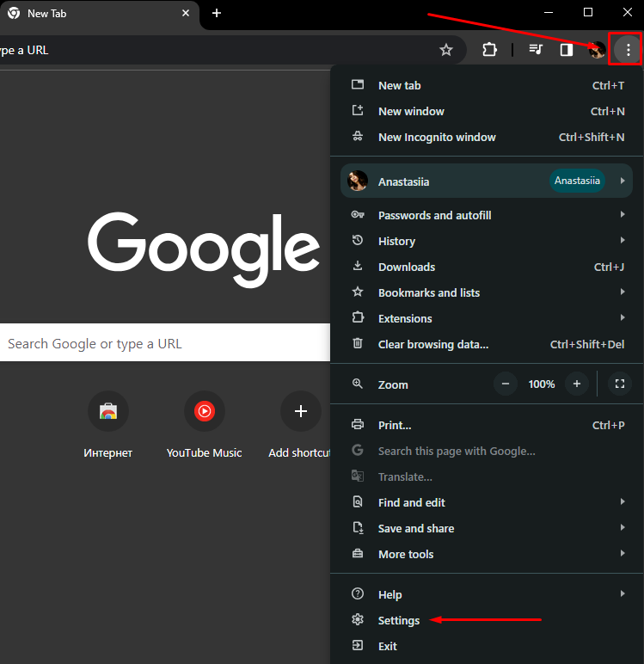
Task: Click the Zoom magnifier icon
Action: point(358,384)
